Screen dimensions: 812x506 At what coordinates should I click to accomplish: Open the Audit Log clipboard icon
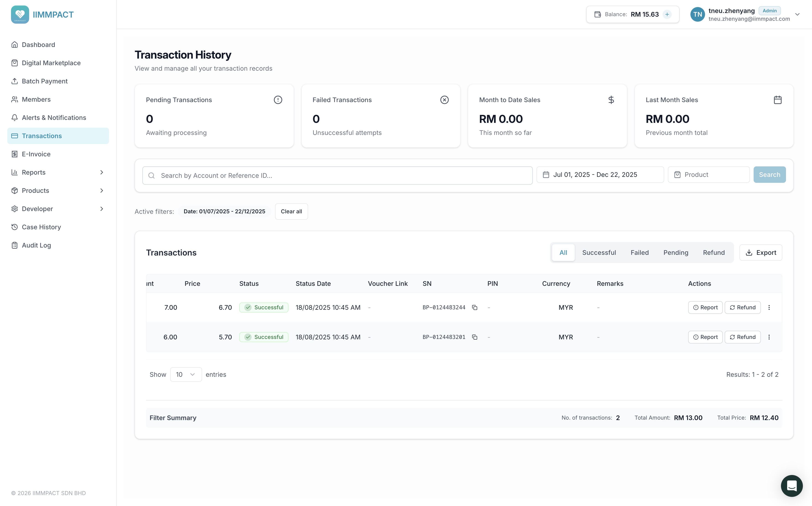pos(14,245)
